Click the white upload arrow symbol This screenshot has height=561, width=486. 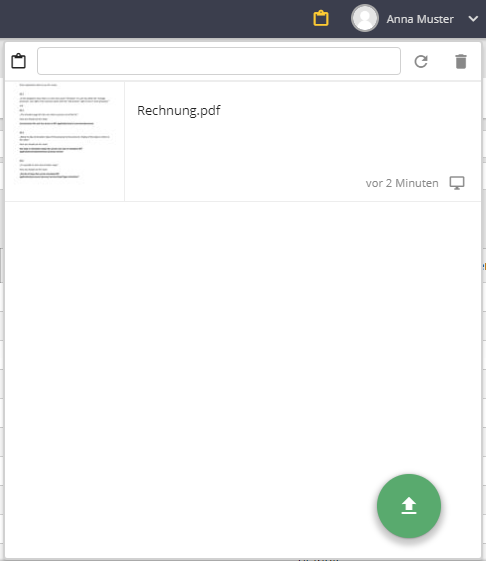(x=409, y=506)
